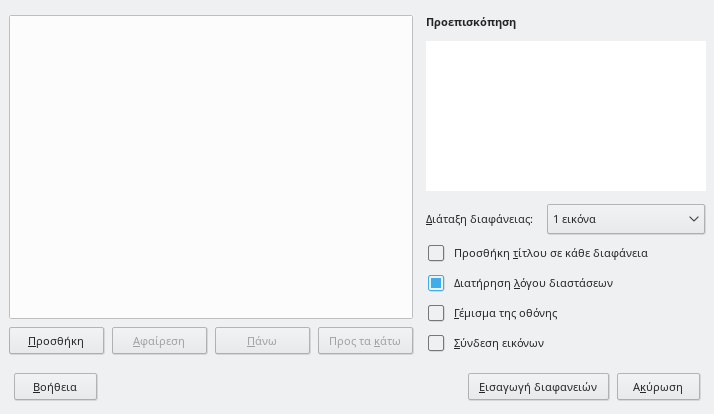Click the Προσθήκη button
Viewport: 714px width, 414px height.
(x=56, y=341)
